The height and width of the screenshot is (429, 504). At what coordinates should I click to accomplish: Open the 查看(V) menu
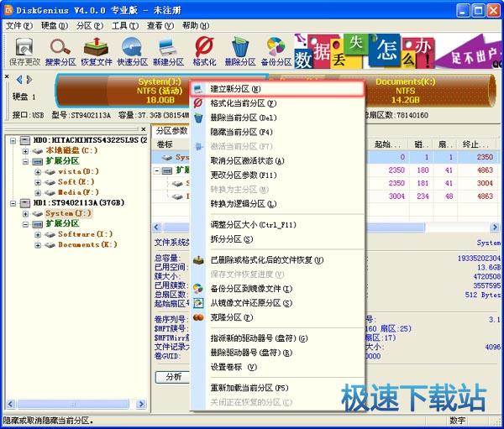tap(160, 26)
